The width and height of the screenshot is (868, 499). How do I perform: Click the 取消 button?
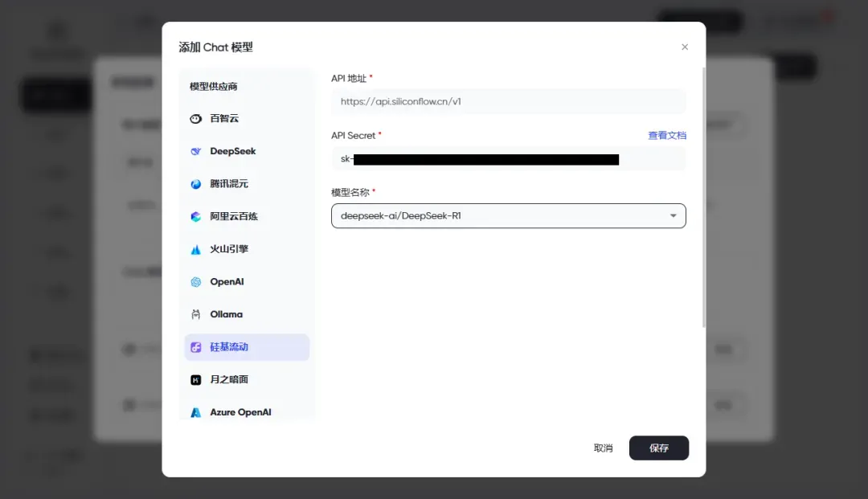coord(604,448)
